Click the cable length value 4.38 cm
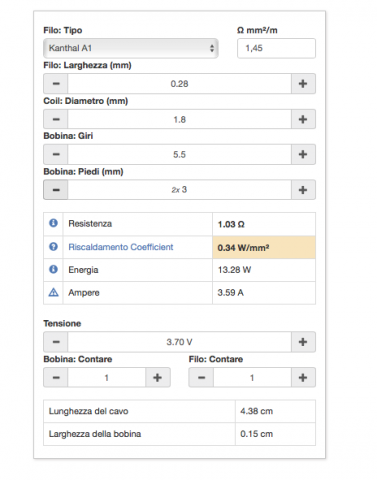This screenshot has height=480, width=377. [257, 411]
